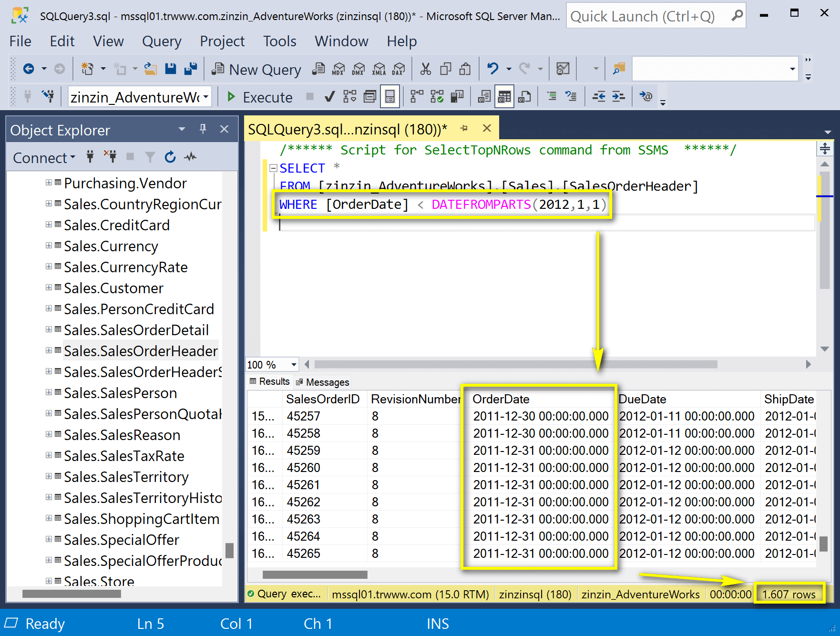Toggle Include Client Statistics
Screen dimensions: 840x636
pyautogui.click(x=457, y=97)
